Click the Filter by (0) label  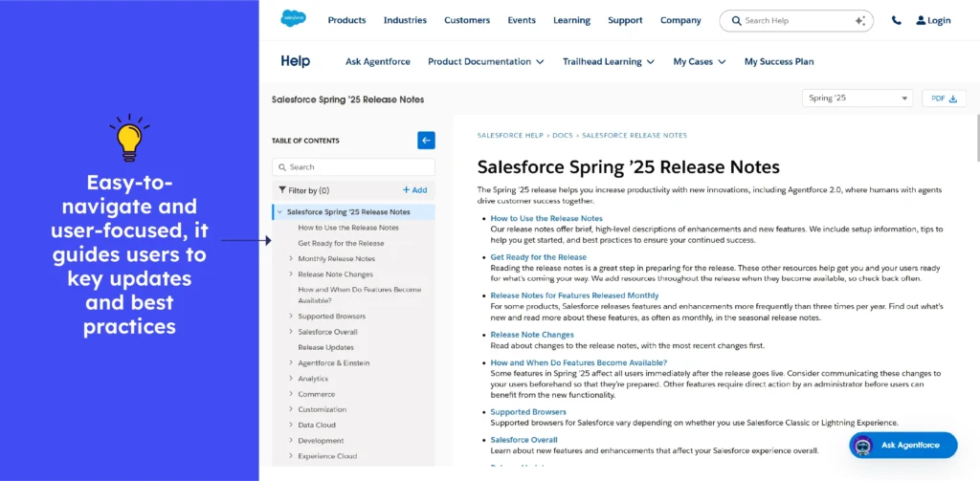[309, 190]
